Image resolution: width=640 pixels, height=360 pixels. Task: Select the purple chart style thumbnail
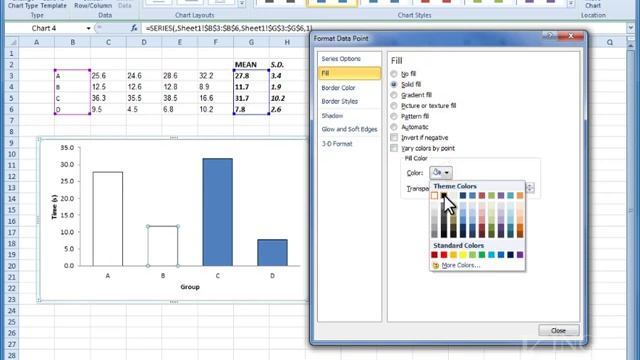540,3
